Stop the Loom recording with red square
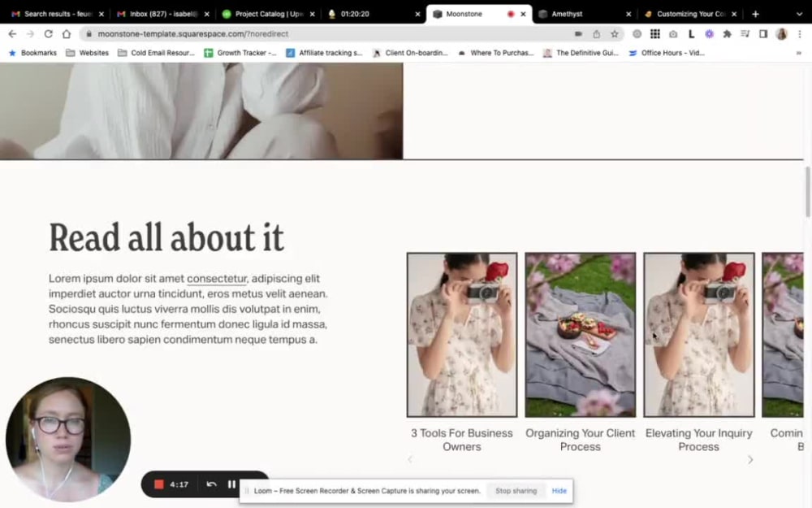 click(159, 484)
